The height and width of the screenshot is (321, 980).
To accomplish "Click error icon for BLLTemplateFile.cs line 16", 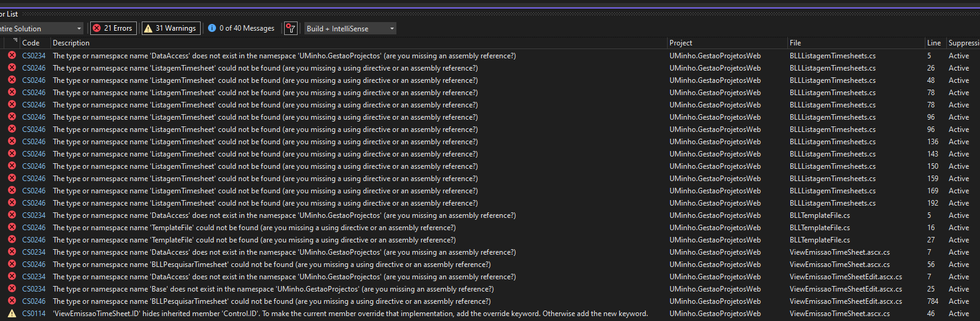I will [12, 228].
